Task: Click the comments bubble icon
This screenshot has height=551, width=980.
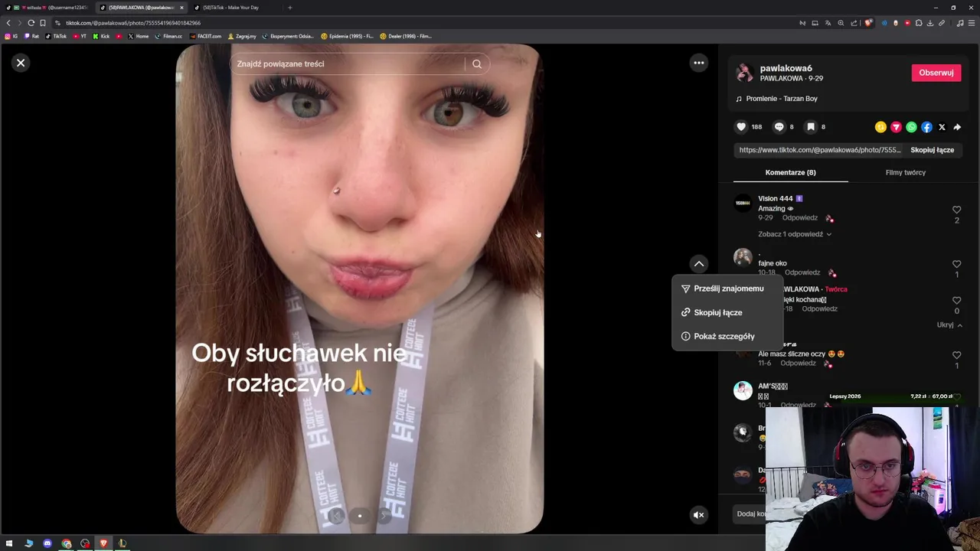Action: (x=779, y=127)
